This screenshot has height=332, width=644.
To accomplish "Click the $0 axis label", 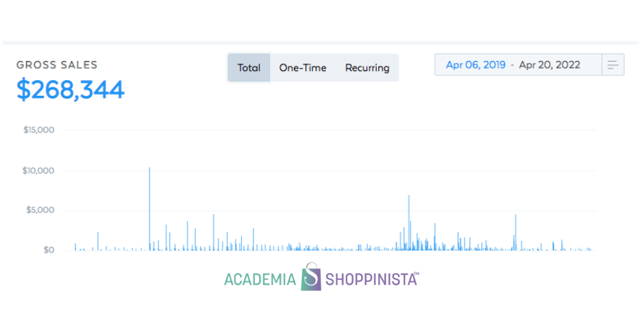I will pos(49,250).
